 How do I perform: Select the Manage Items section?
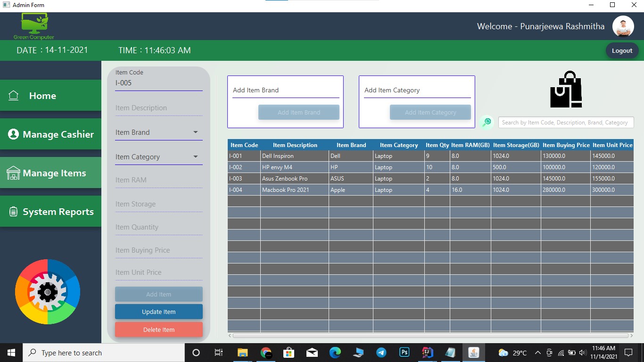point(50,173)
